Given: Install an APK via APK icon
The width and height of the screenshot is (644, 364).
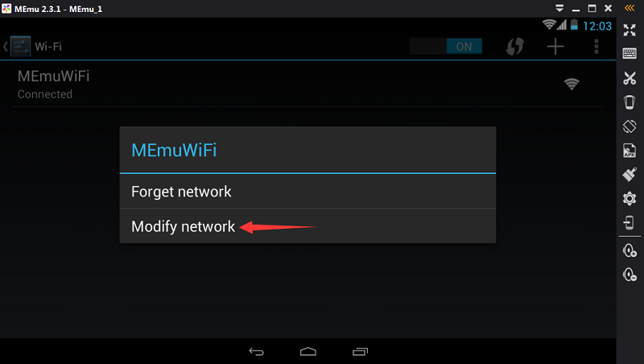Looking at the screenshot, I should click(630, 151).
